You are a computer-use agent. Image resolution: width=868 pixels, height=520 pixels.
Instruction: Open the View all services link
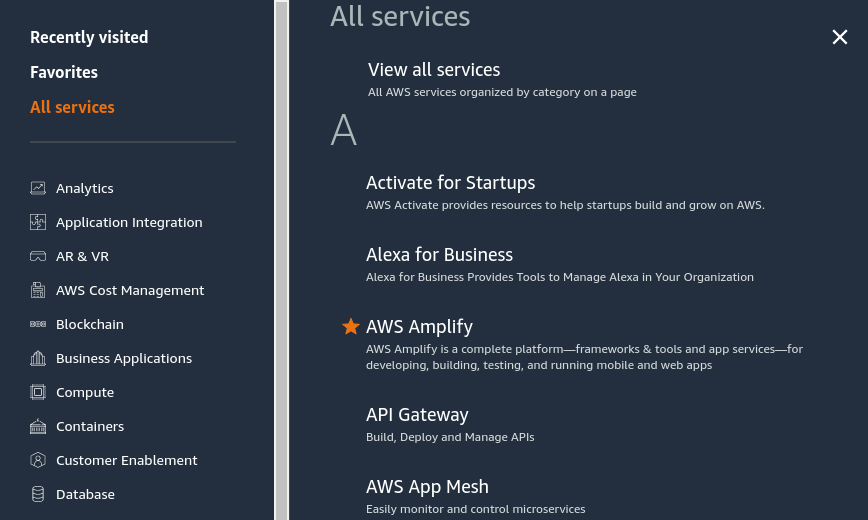(x=434, y=70)
